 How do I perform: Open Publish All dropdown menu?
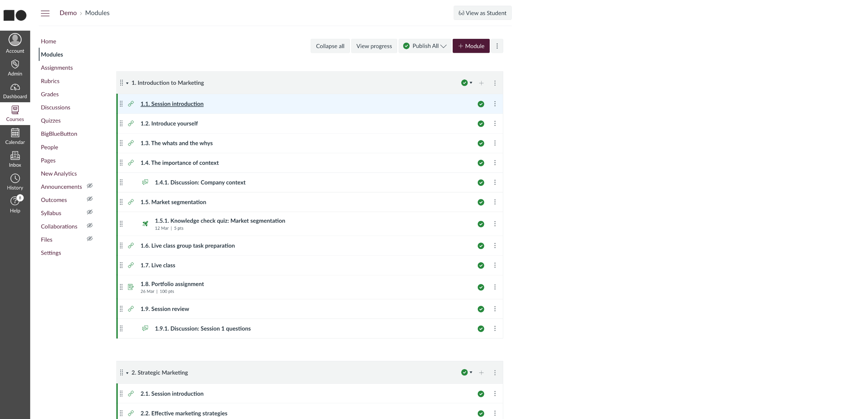pyautogui.click(x=425, y=46)
